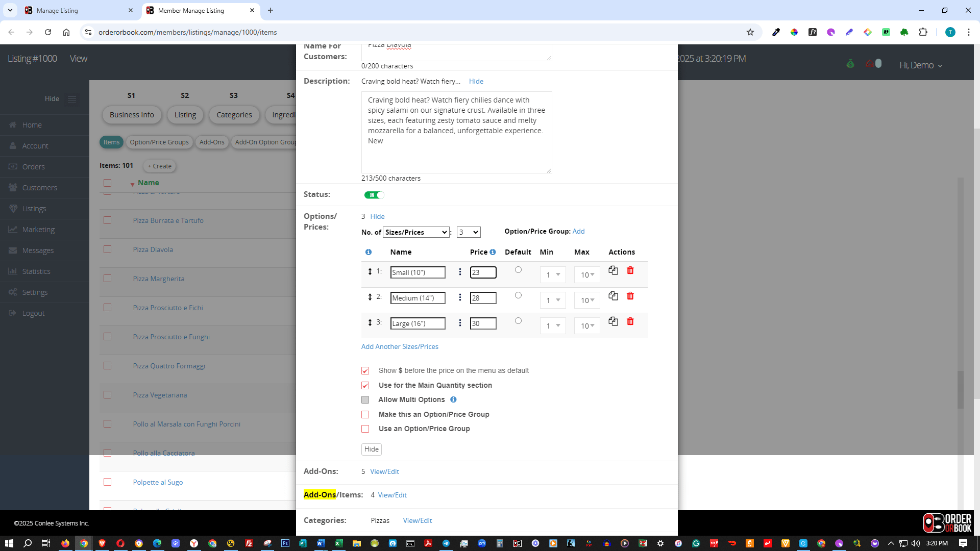
Task: Click inside the Medium (14") price field
Action: 482,297
